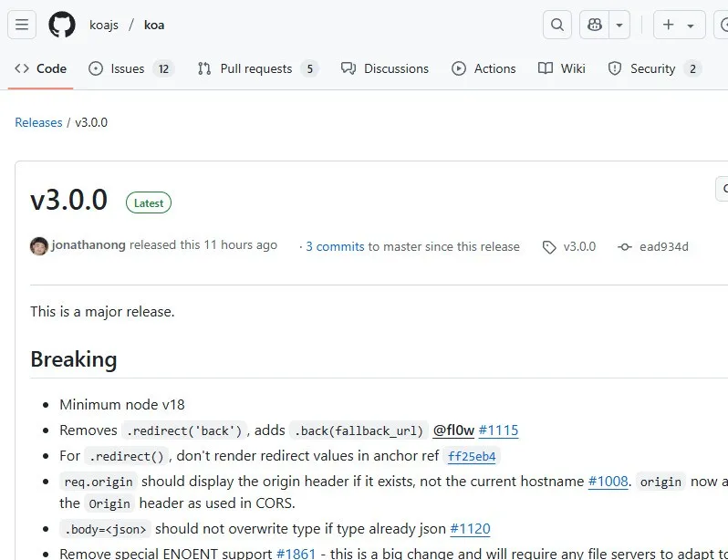Screen dimensions: 728x560
Task: Open the Wiki tab
Action: (561, 68)
